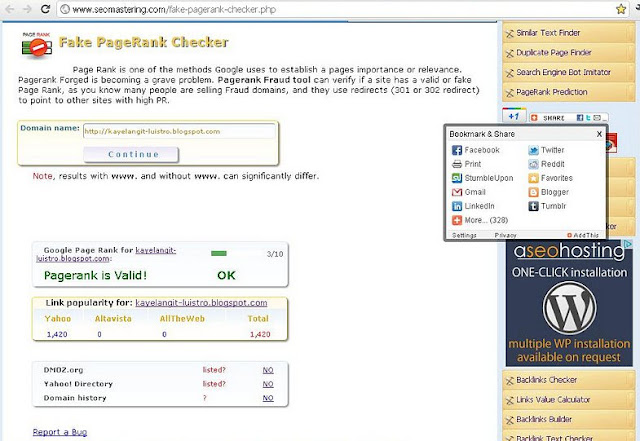Open Similar Text Finder tool
640x441 pixels.
pyautogui.click(x=569, y=33)
